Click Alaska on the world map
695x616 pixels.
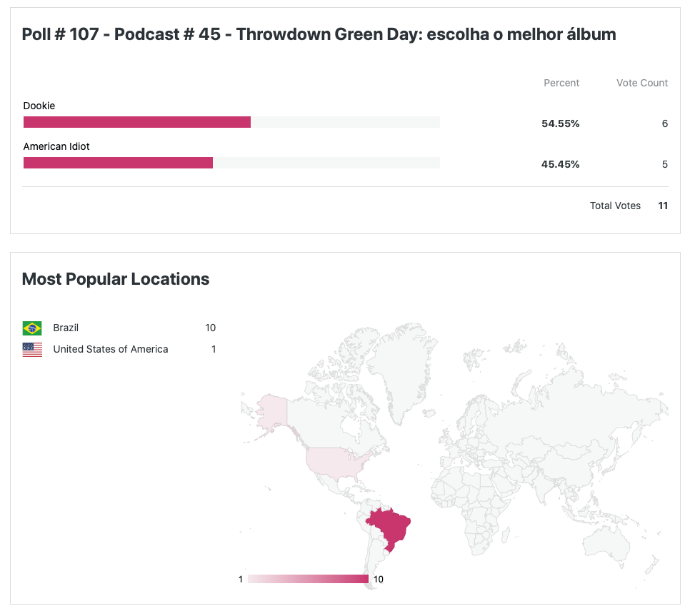pos(272,413)
